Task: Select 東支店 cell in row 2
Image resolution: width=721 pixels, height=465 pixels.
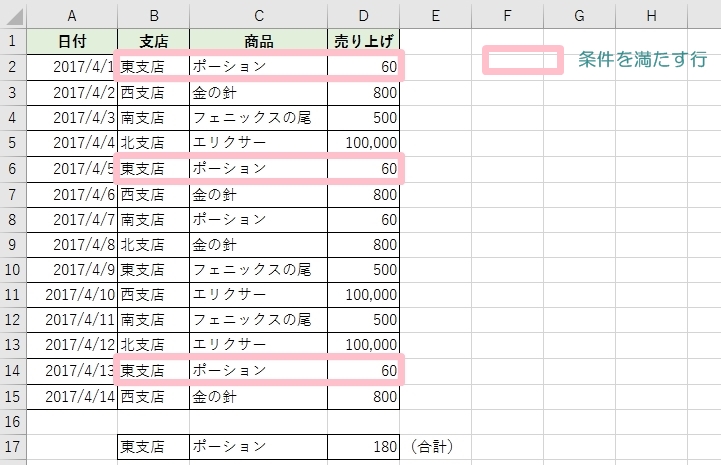Action: click(x=154, y=67)
